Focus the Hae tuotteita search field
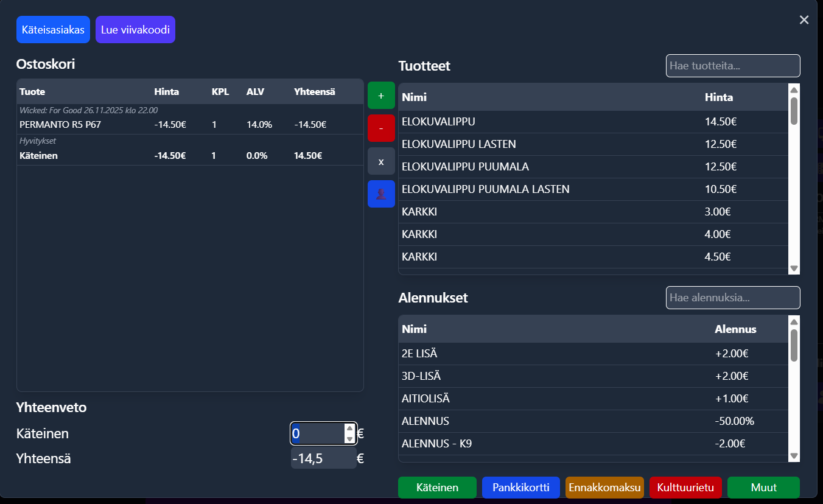This screenshot has height=504, width=823. click(x=733, y=66)
